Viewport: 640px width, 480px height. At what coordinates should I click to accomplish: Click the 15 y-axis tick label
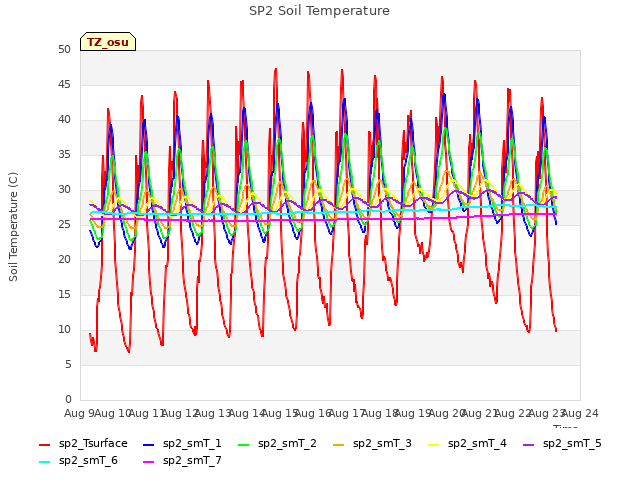point(64,294)
